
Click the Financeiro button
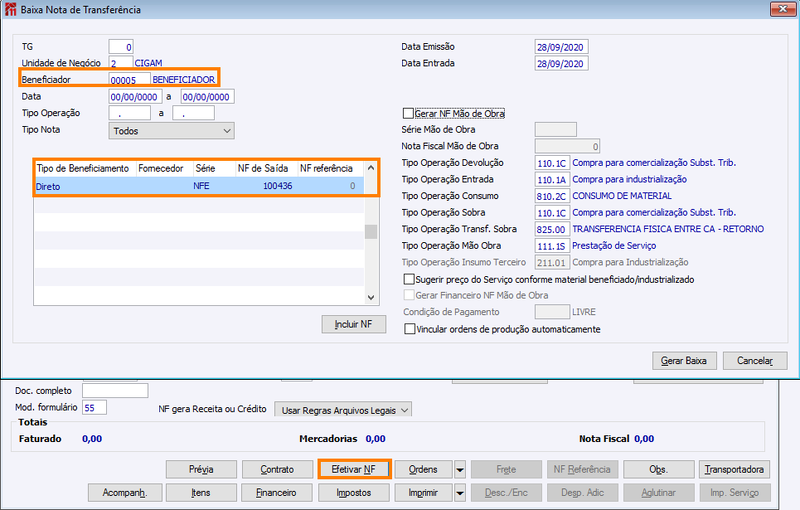(x=278, y=493)
